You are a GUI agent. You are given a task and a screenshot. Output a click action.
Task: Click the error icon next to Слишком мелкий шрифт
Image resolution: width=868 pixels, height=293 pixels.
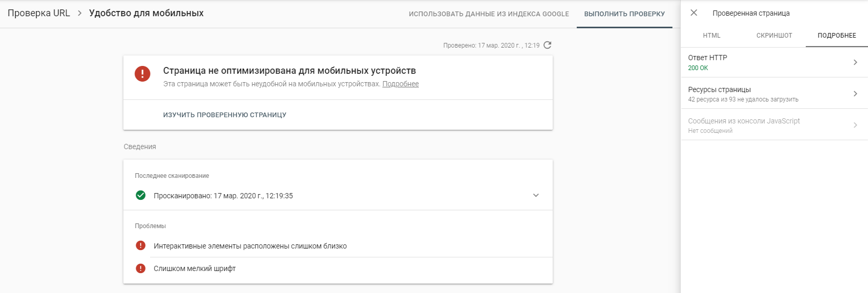click(141, 268)
